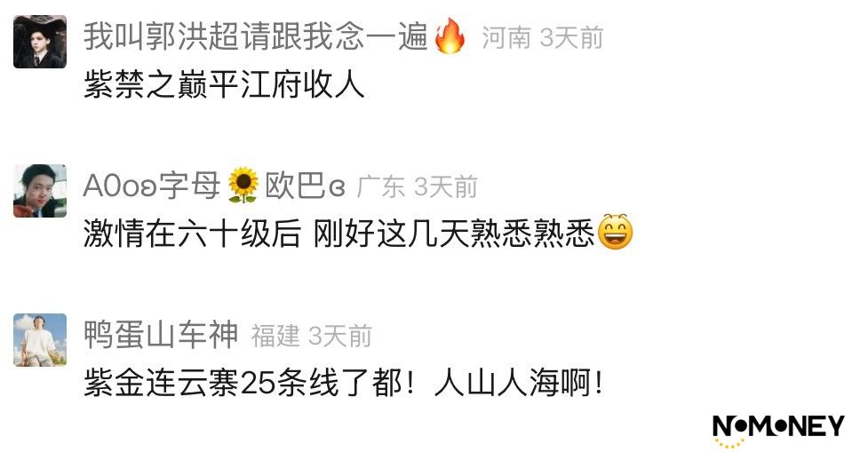This screenshot has height=452, width=868.
Task: Click the 3天前 timestamp of first comment
Action: 571,38
